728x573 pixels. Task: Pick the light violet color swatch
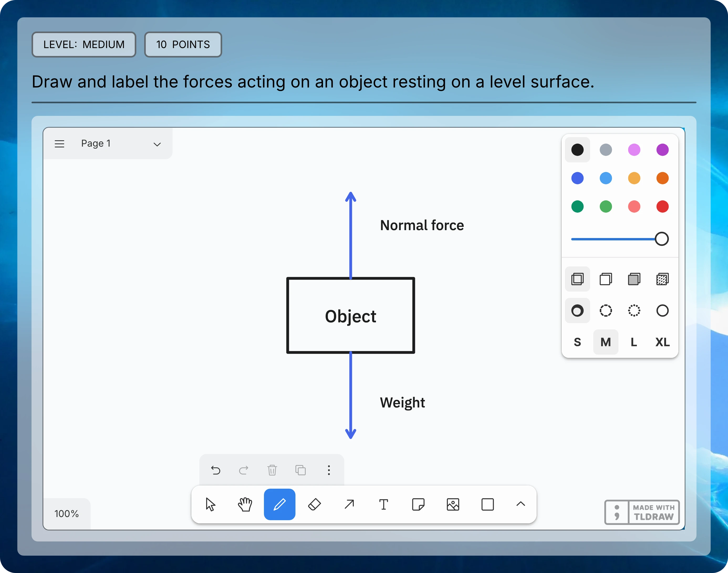pos(634,150)
